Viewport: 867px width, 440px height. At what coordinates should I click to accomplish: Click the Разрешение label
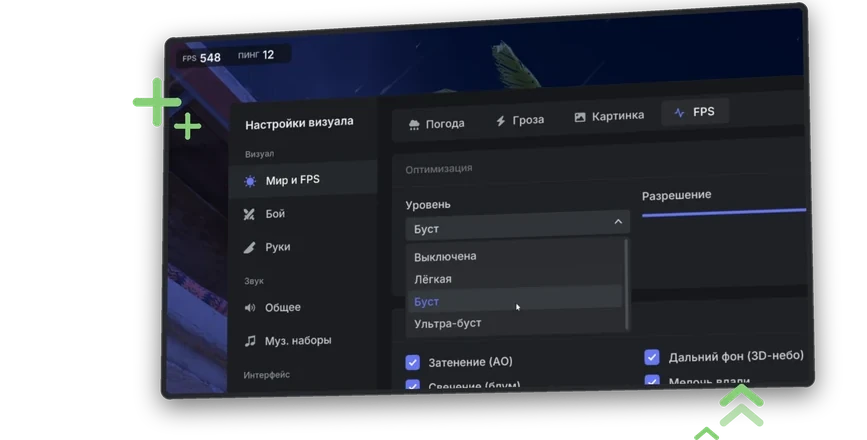[x=677, y=195]
